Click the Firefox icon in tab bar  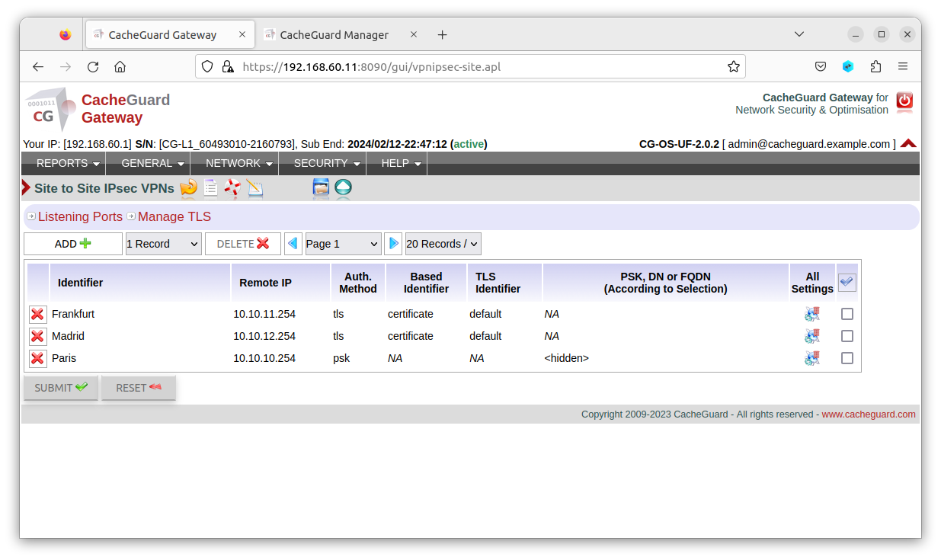pos(65,35)
